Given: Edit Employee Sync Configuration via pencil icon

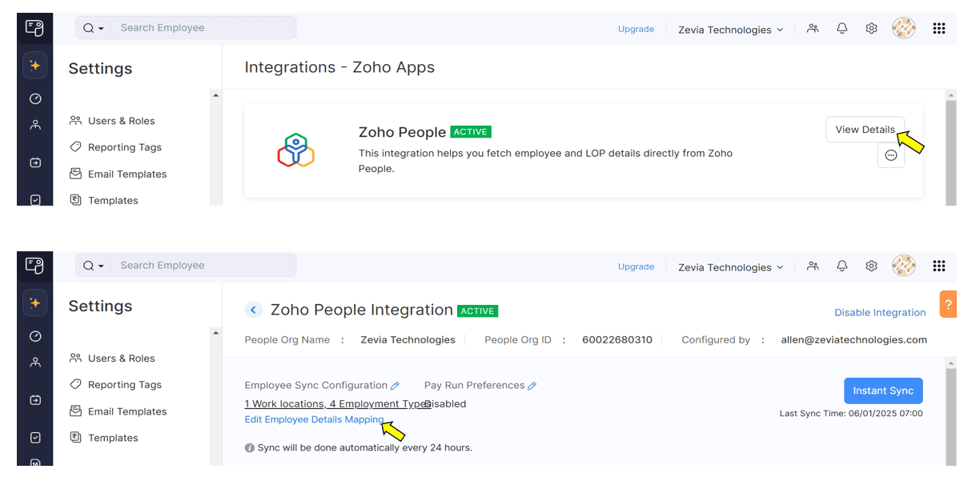Looking at the screenshot, I should 395,386.
